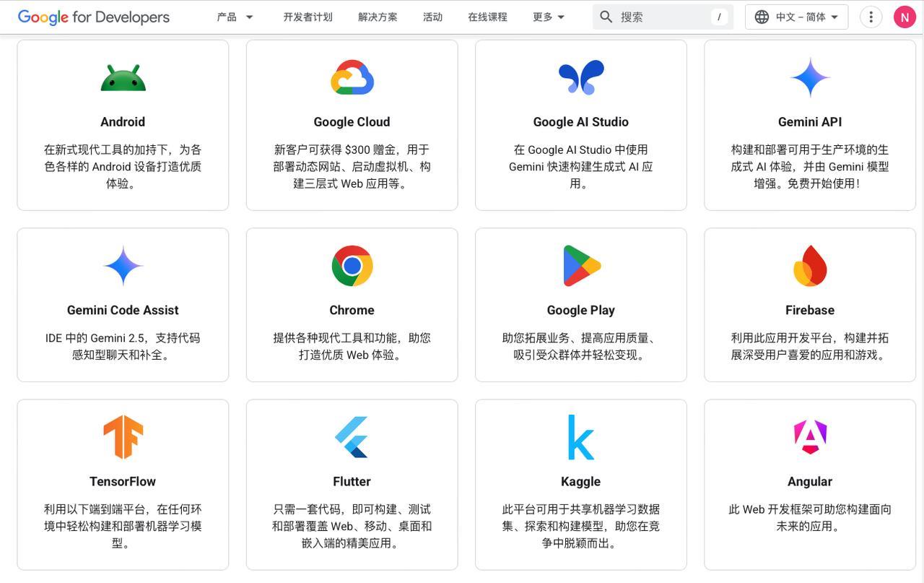
Task: Open the Chrome title link
Action: click(x=352, y=310)
